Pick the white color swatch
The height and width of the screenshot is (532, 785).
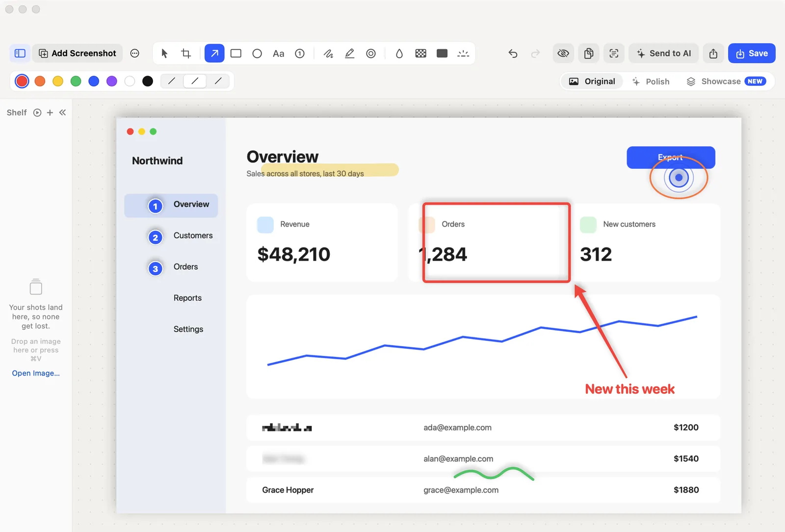[130, 81]
